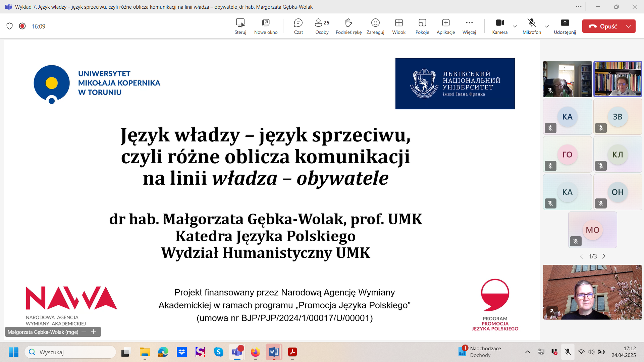The width and height of the screenshot is (644, 362).
Task: Open the Zareaguj reactions menu
Action: click(375, 26)
